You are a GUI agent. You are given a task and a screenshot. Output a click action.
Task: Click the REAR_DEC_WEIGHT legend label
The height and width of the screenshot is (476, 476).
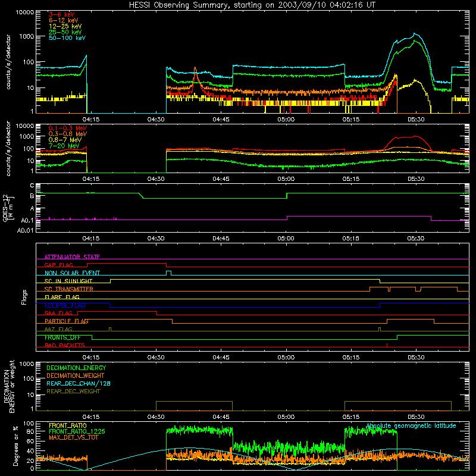[73, 392]
